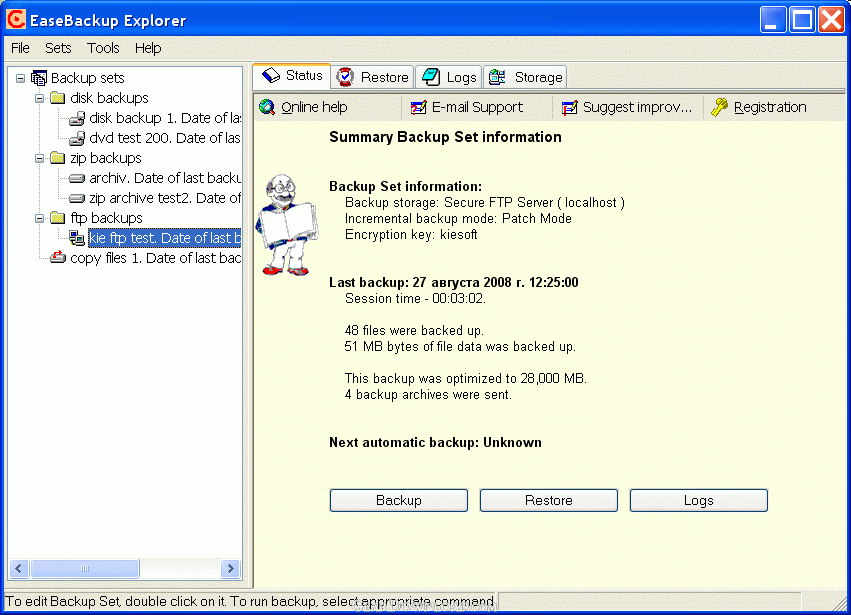Click the archiv zip set icon
The height and width of the screenshot is (615, 851).
click(x=77, y=178)
